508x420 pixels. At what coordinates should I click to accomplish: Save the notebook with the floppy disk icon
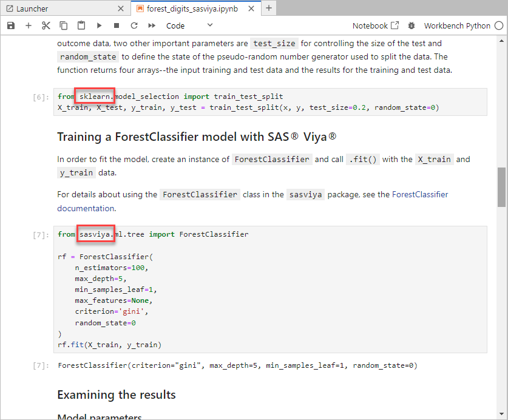11,25
